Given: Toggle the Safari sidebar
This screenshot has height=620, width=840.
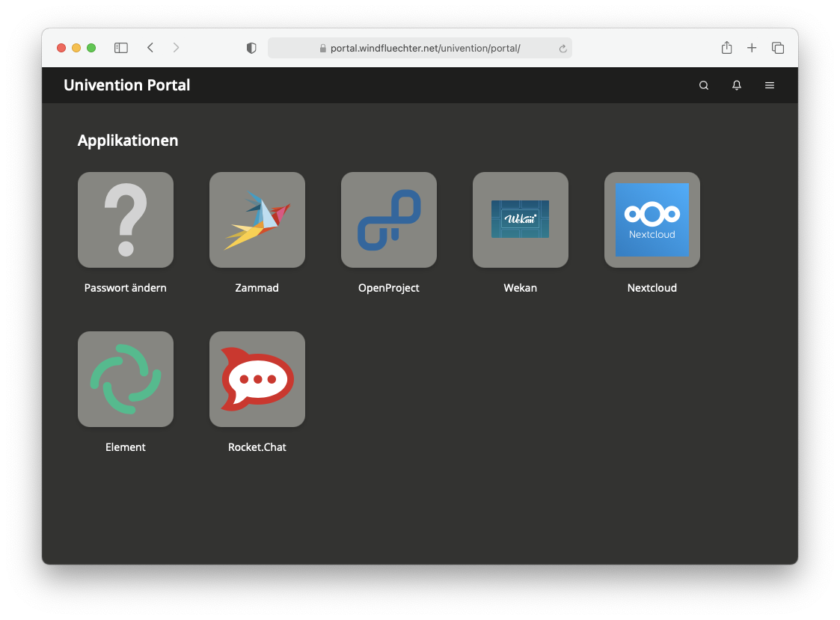Looking at the screenshot, I should click(121, 48).
